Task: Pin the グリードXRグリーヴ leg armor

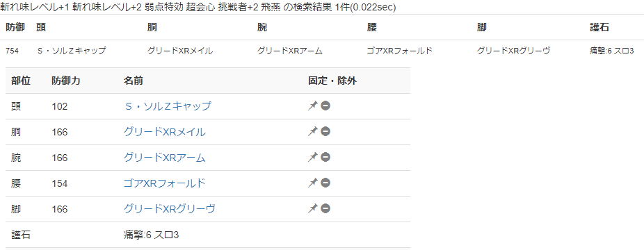Action: (x=313, y=208)
